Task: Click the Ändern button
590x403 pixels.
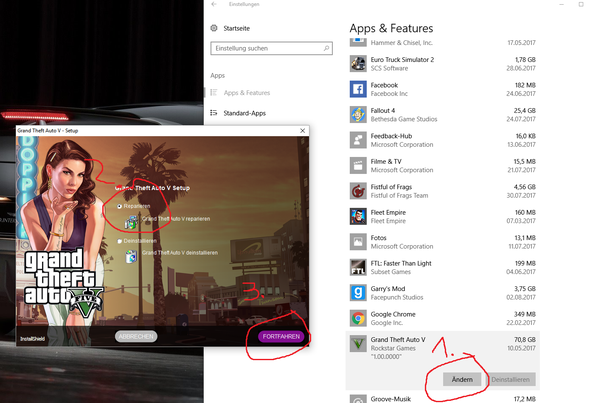Action: point(462,379)
